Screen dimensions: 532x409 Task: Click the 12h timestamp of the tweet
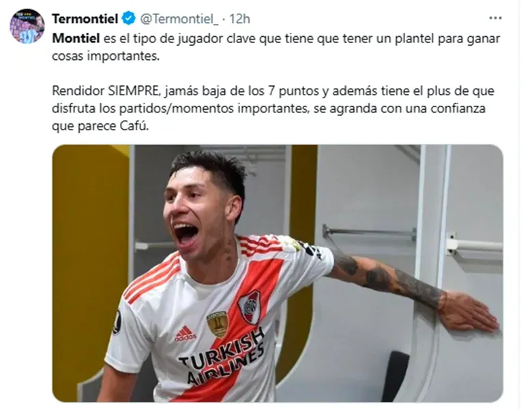pyautogui.click(x=240, y=19)
